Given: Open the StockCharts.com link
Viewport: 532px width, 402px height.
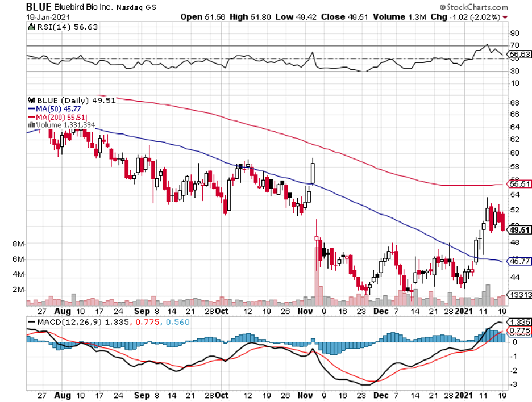Looking at the screenshot, I should 477,7.
